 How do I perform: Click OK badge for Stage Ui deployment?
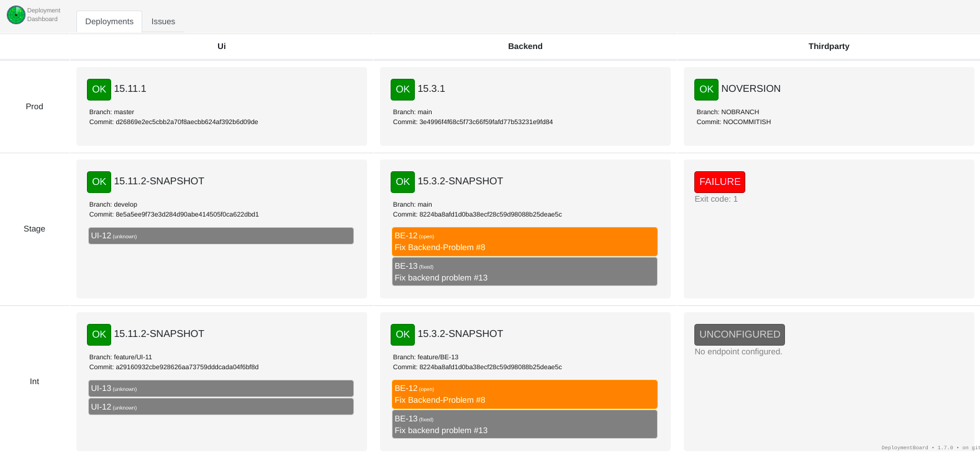coord(99,182)
